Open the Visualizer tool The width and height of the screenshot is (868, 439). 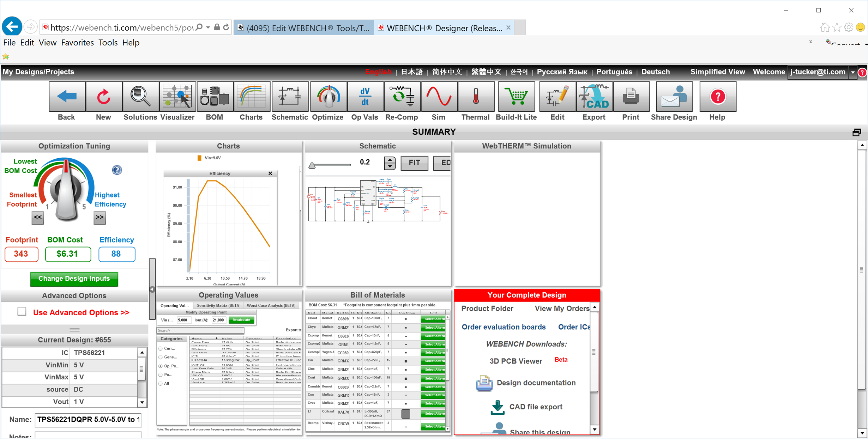(177, 97)
